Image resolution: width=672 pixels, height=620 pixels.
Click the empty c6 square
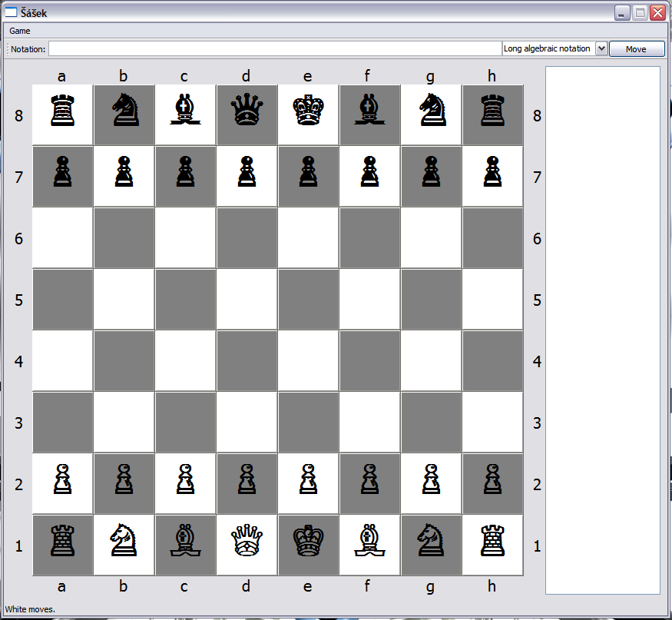tap(186, 238)
